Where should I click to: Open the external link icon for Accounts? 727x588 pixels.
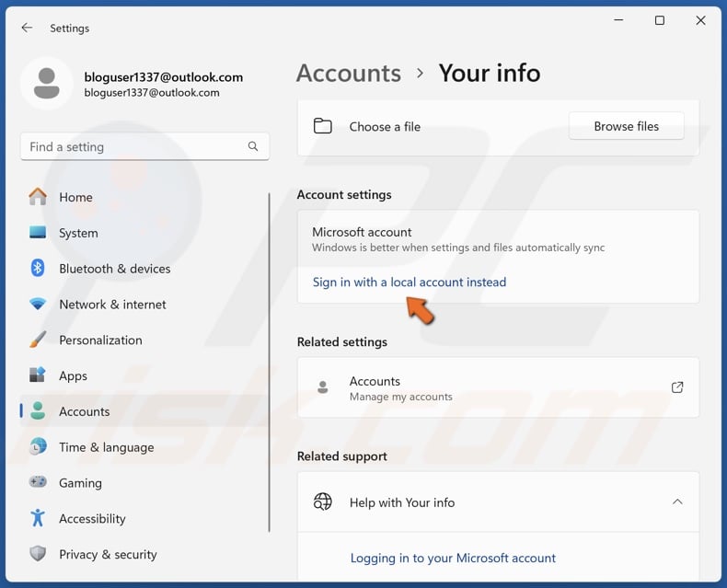pos(677,387)
